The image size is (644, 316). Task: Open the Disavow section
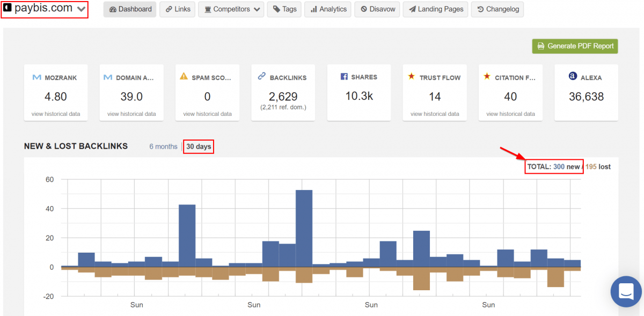click(x=377, y=9)
